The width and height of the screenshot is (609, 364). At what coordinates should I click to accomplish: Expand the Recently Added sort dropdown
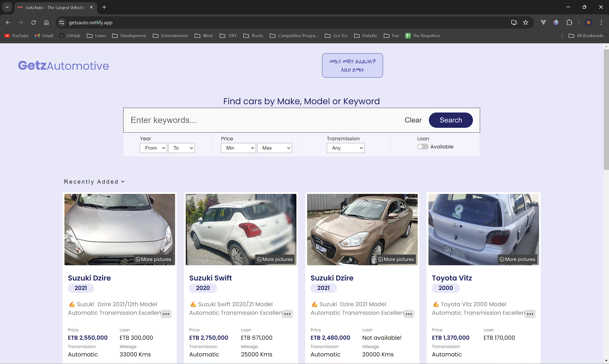[x=94, y=182]
